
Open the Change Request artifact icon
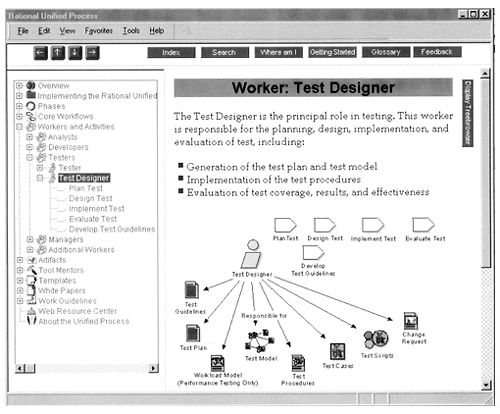tap(411, 321)
